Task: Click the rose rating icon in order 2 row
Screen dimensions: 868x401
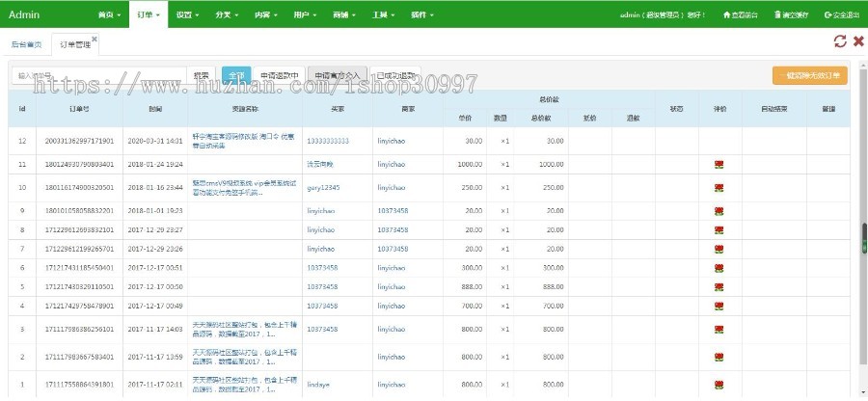Action: (x=719, y=358)
